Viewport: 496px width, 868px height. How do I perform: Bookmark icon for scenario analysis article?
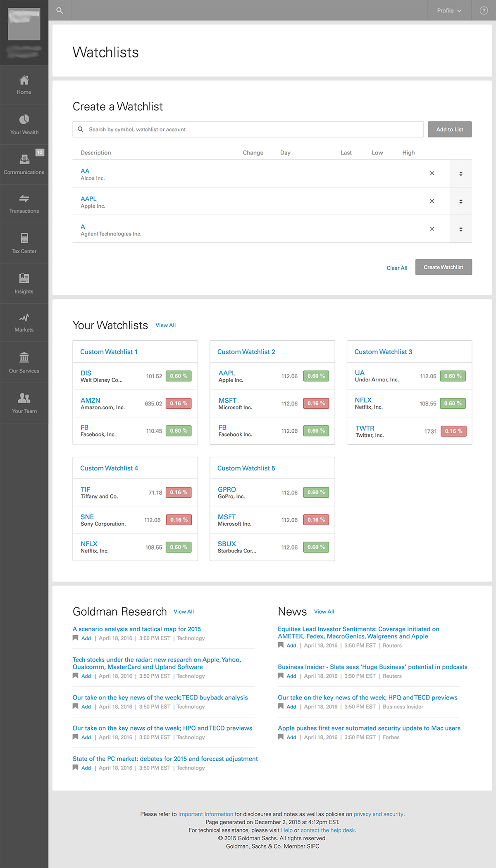point(75,638)
